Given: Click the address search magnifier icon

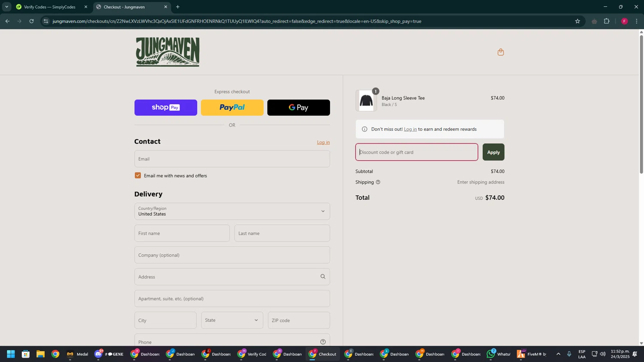Looking at the screenshot, I should [323, 277].
